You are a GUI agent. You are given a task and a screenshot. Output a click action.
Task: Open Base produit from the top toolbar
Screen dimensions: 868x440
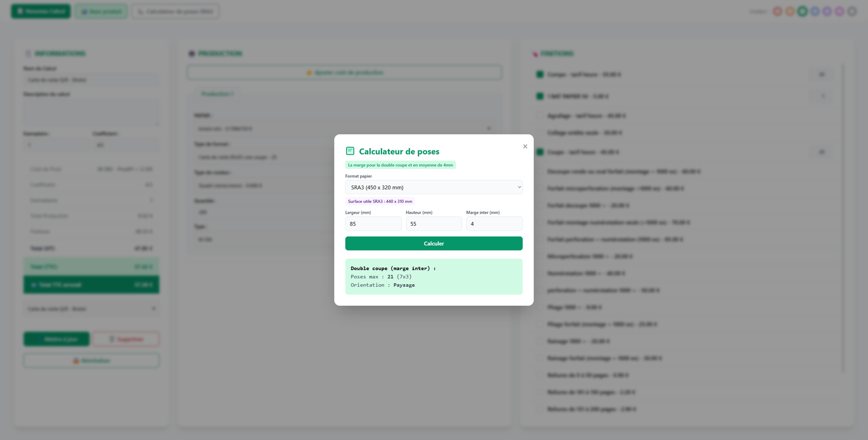101,11
